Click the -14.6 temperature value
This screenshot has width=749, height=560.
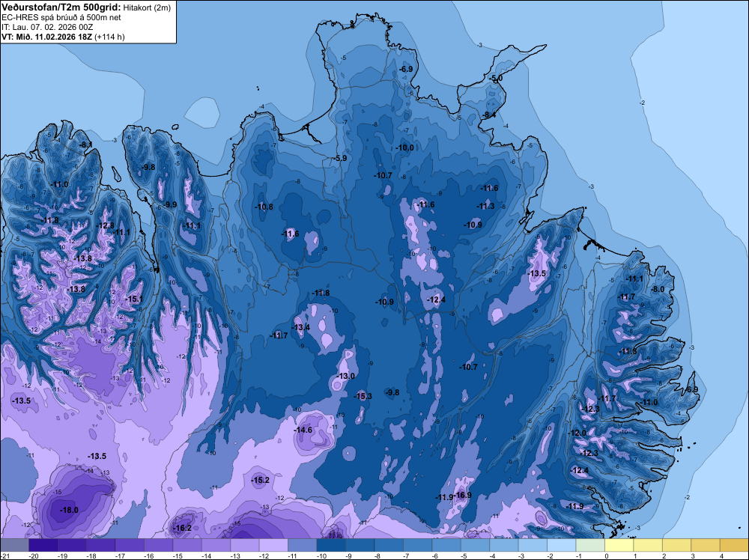(303, 430)
